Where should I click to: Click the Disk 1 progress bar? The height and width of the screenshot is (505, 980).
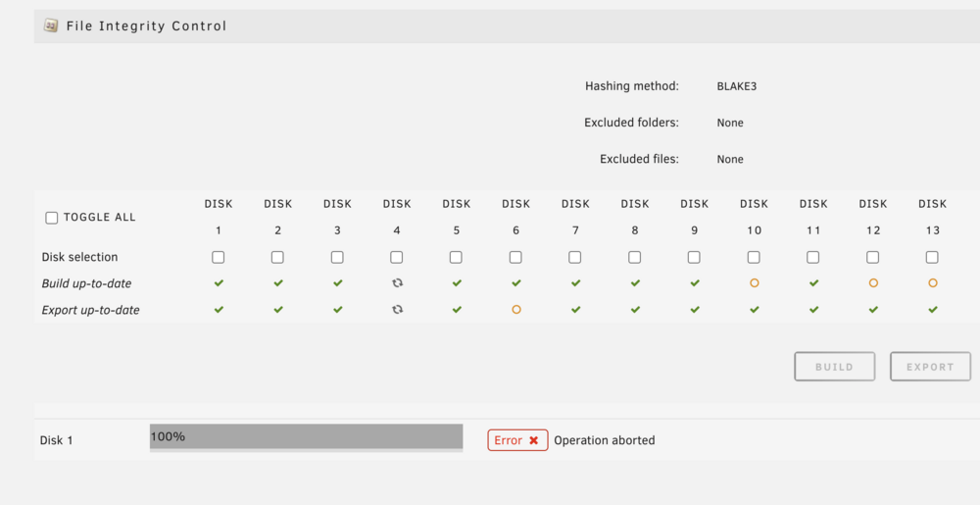[306, 437]
